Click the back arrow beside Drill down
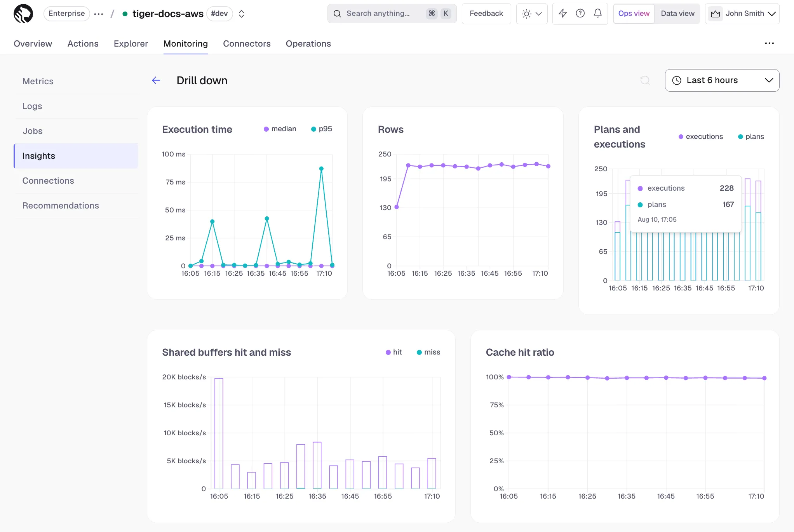The height and width of the screenshot is (532, 794). point(156,80)
